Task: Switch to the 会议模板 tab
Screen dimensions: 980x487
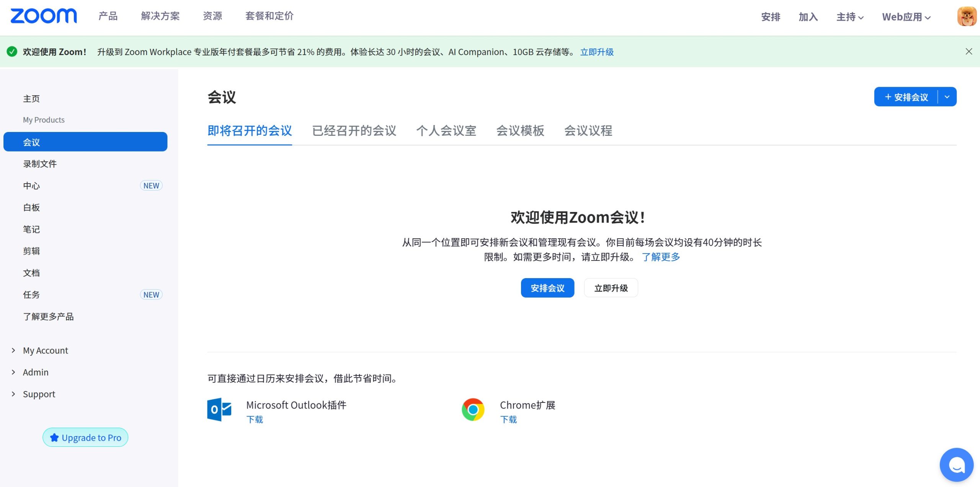Action: [x=520, y=131]
